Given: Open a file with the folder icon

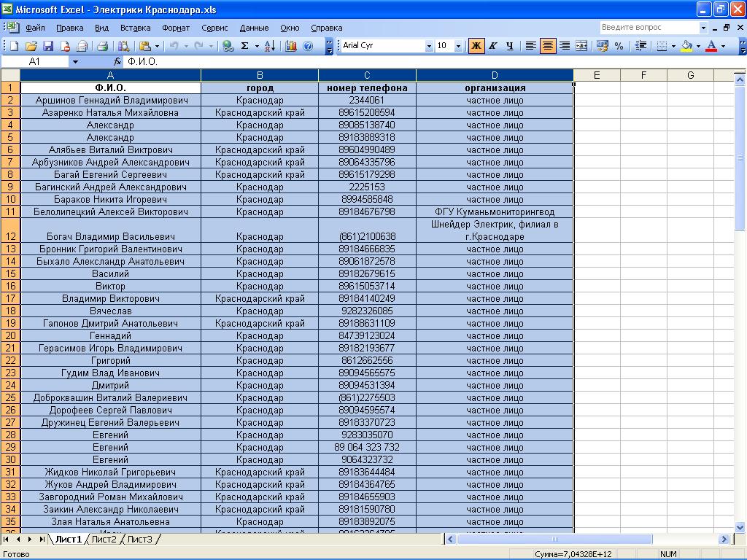Looking at the screenshot, I should click(31, 46).
